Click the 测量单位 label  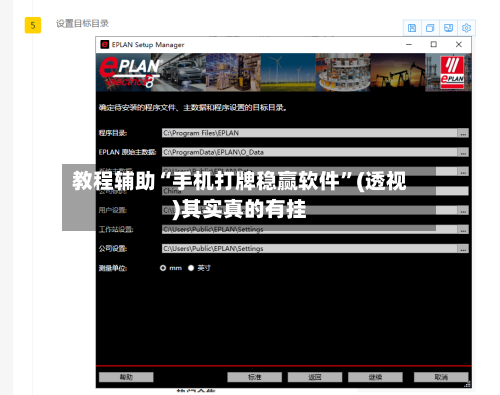click(x=113, y=268)
